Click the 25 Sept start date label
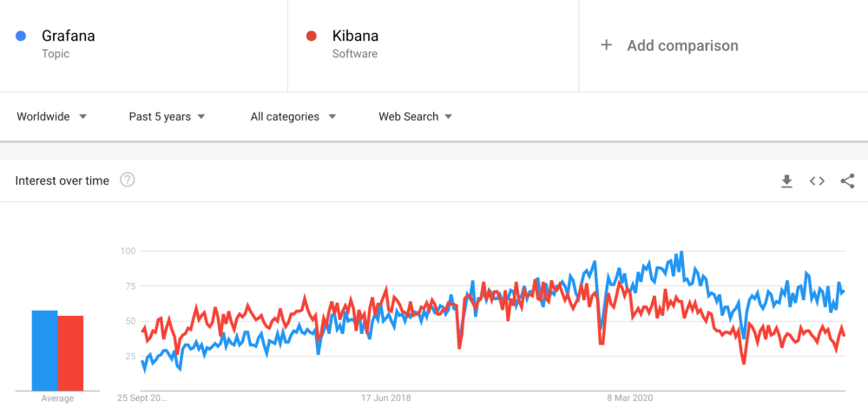 coord(142,398)
